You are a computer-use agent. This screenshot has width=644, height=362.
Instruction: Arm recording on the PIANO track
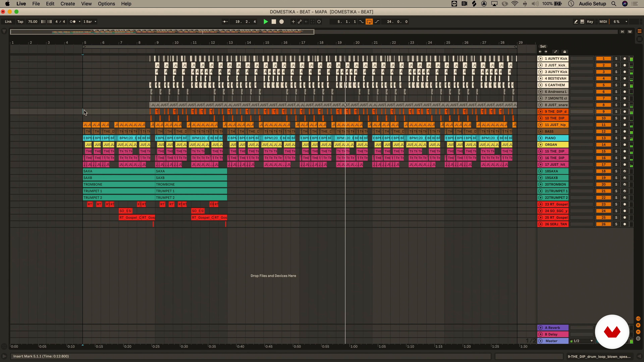625,138
